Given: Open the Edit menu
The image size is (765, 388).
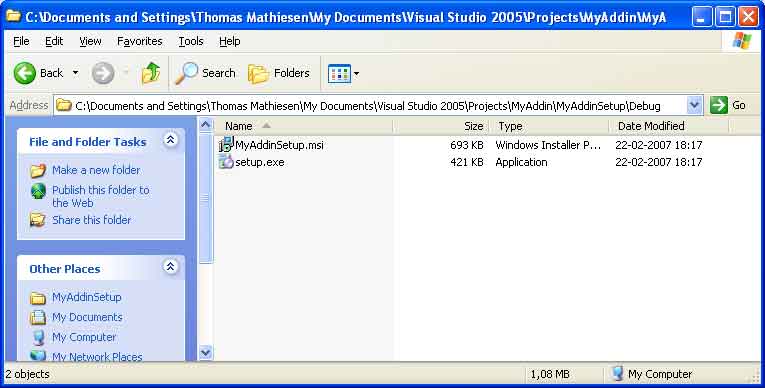Looking at the screenshot, I should pyautogui.click(x=54, y=41).
